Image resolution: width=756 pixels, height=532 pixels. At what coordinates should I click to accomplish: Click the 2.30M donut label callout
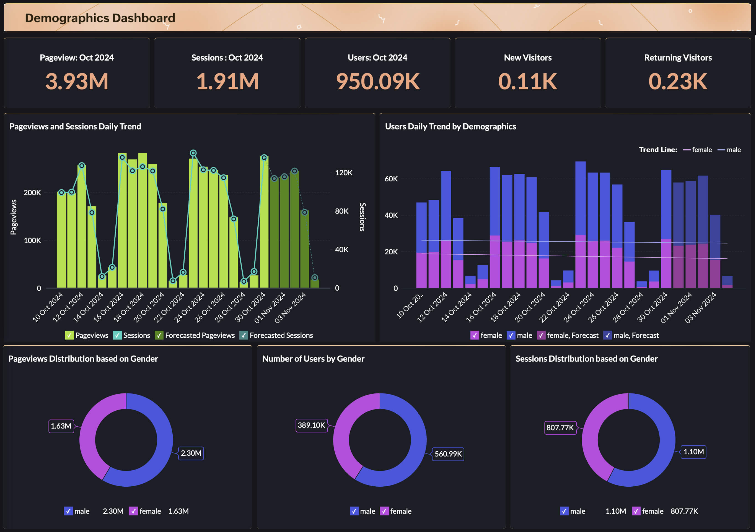click(x=191, y=453)
